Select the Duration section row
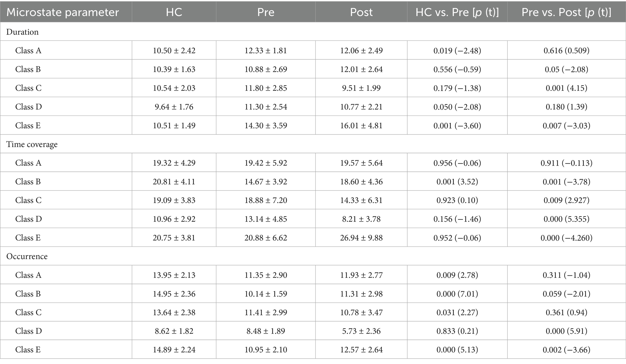Image resolution: width=626 pixels, height=364 pixels. 23,32
